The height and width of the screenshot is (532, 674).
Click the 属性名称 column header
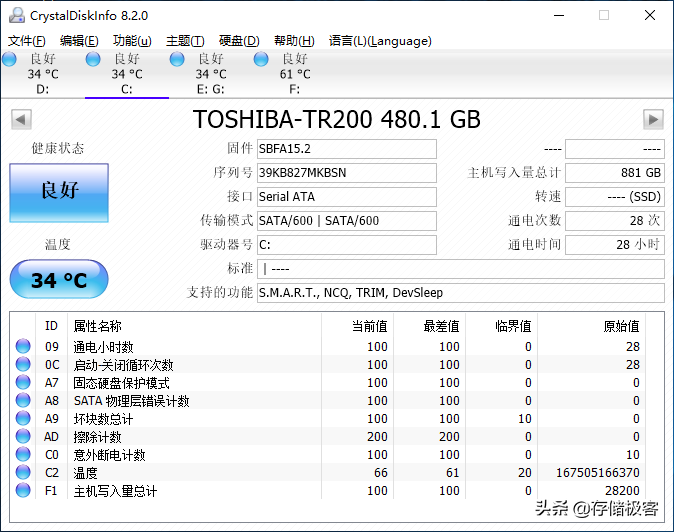pos(98,326)
